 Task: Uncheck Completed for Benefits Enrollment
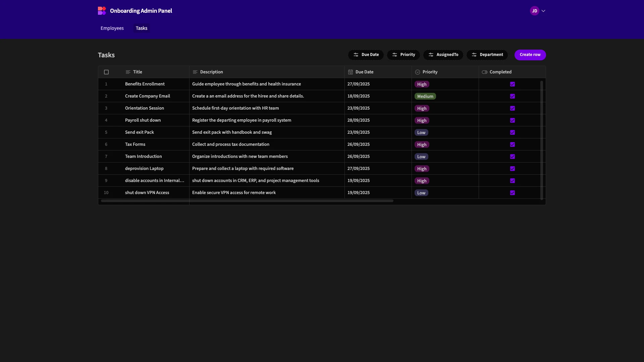coord(513,84)
